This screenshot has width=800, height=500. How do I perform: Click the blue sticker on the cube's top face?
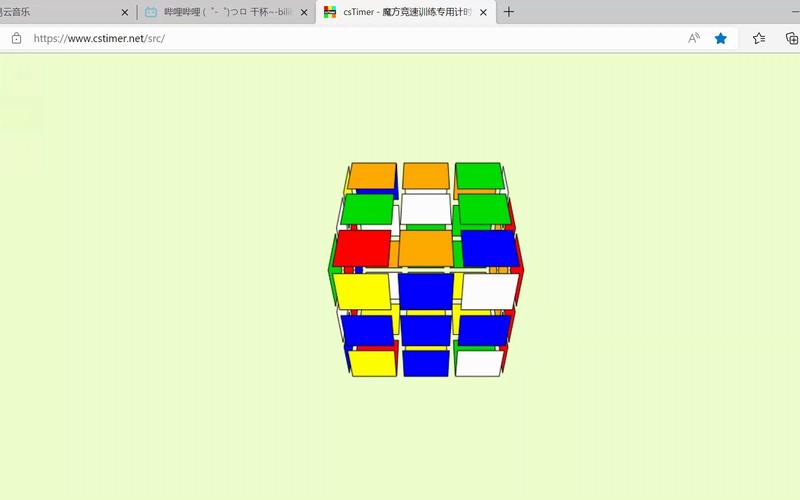point(488,248)
